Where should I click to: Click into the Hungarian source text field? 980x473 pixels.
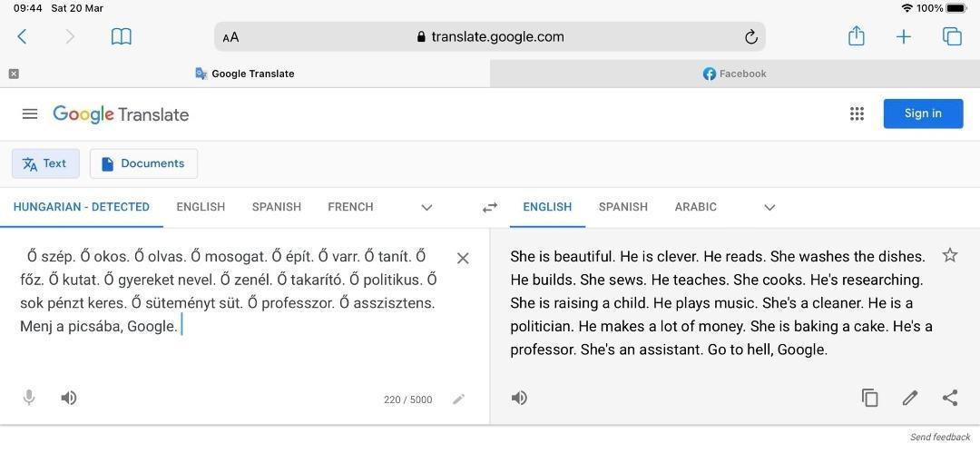point(227,291)
